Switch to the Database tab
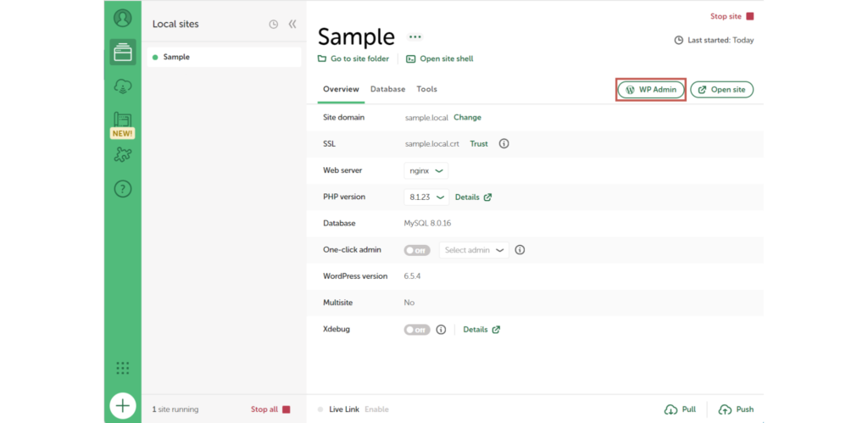The image size is (868, 423). tap(387, 89)
